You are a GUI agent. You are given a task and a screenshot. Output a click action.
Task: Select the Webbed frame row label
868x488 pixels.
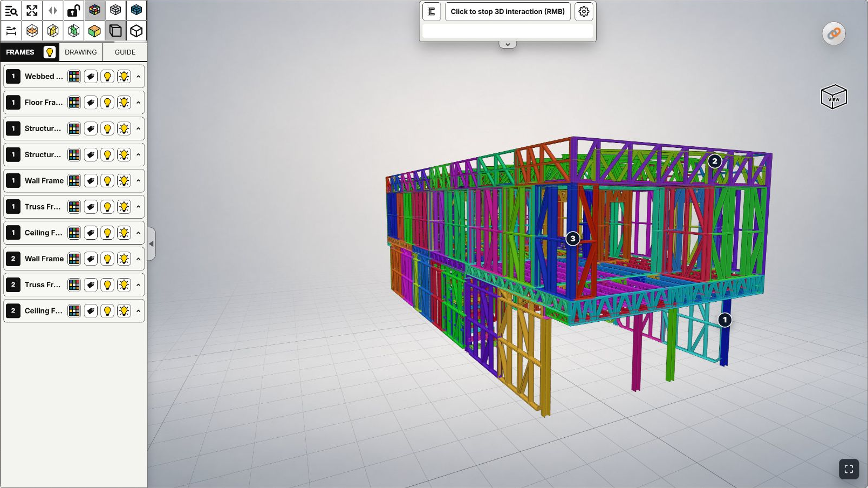(x=44, y=77)
